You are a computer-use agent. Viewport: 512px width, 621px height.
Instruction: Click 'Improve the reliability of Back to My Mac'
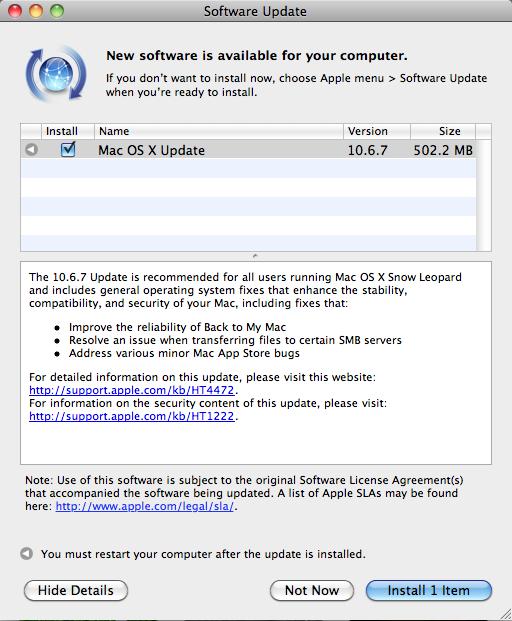click(177, 327)
